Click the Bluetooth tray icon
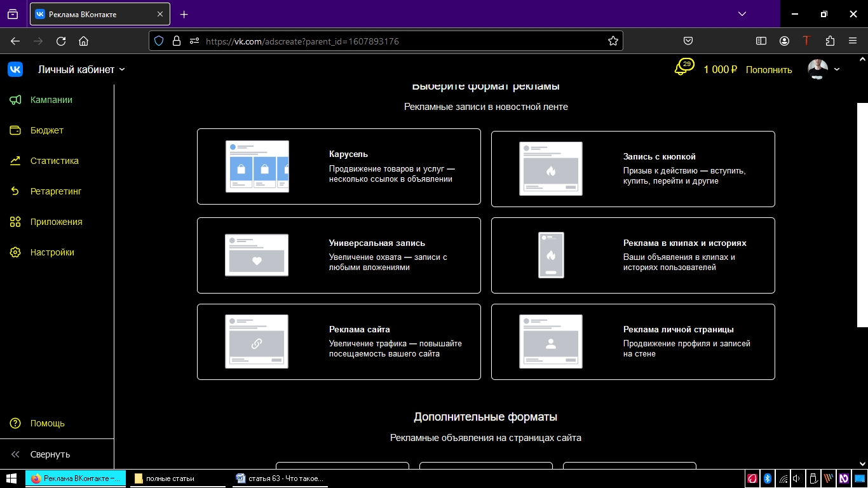The height and width of the screenshot is (488, 868). 767,478
